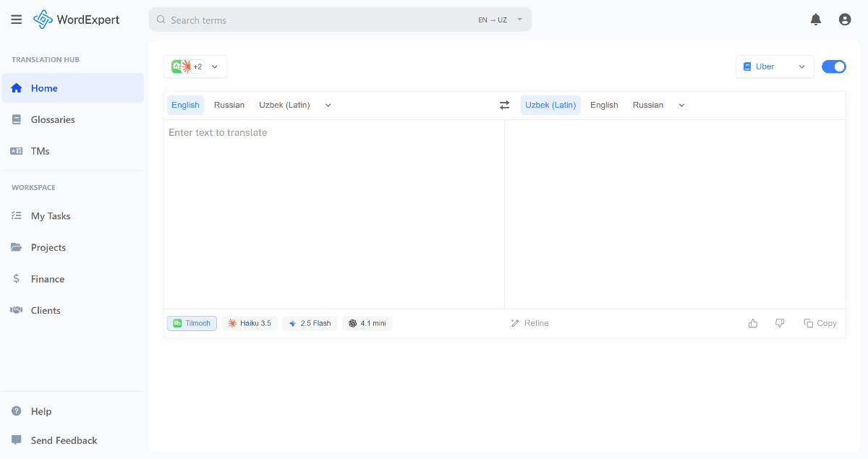Screen dimensions: 868x459
Task: Rate the translation with thumbs down
Action: point(780,323)
